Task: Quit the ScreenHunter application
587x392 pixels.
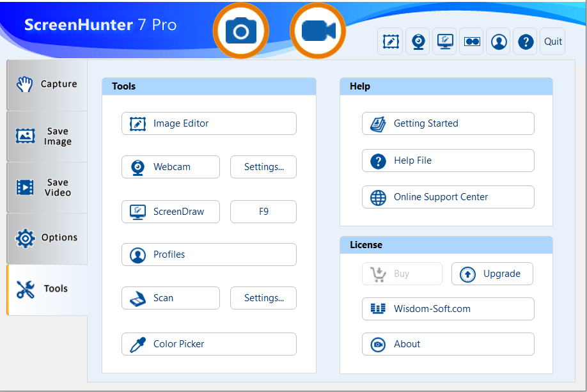Action: coord(553,42)
